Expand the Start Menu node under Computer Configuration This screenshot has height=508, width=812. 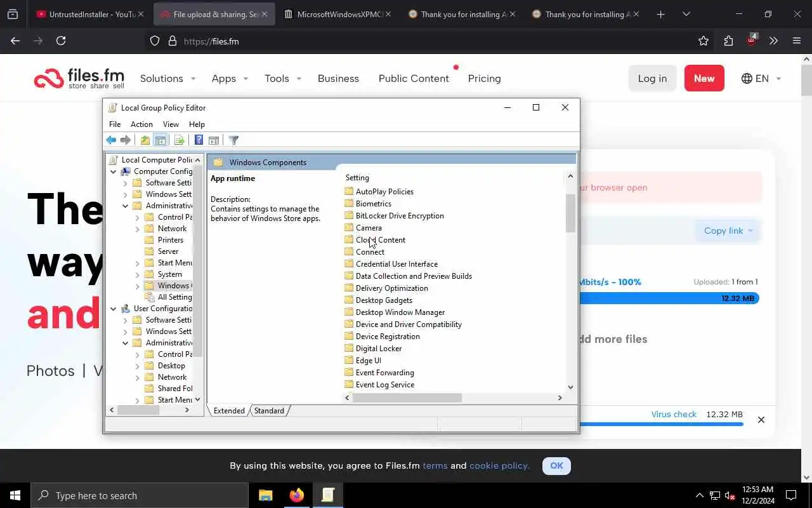138,263
